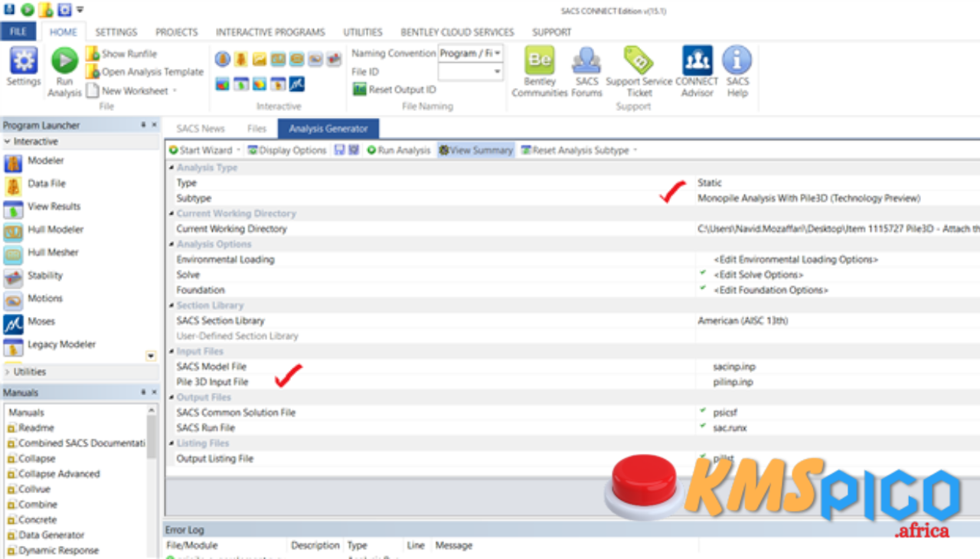This screenshot has width=980, height=559.
Task: Click Display Options toolbar button
Action: point(287,150)
